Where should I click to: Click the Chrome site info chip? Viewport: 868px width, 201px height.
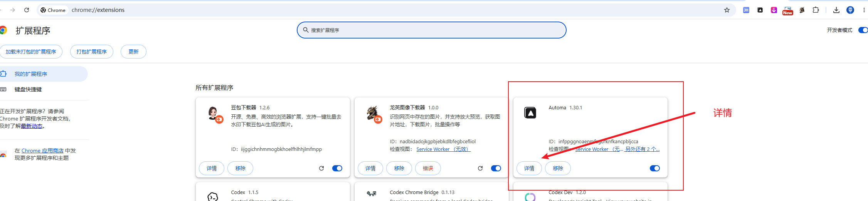pyautogui.click(x=53, y=10)
